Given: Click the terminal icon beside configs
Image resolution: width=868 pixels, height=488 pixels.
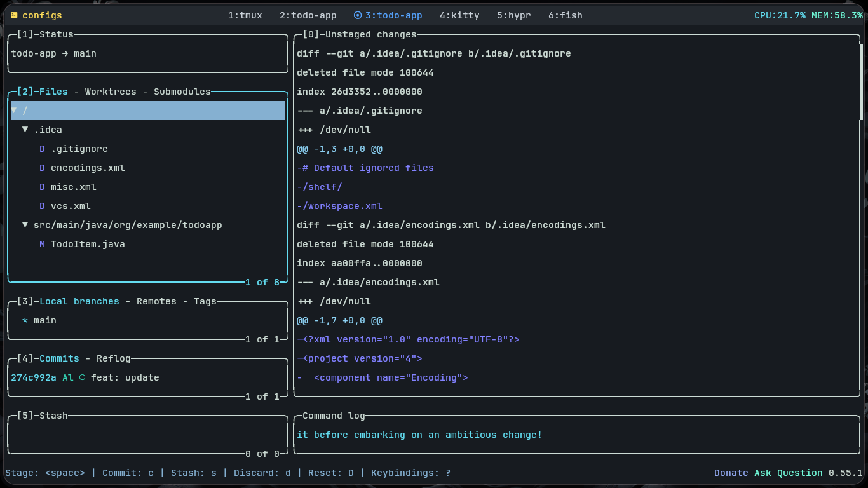Looking at the screenshot, I should point(14,15).
